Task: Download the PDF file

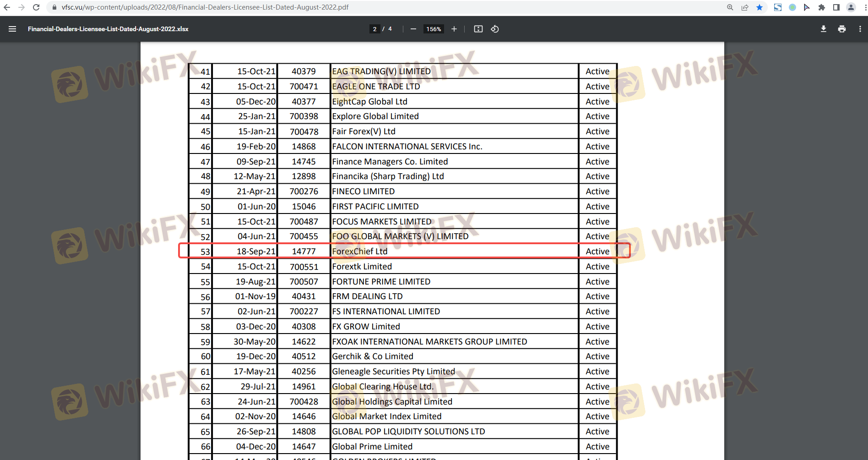Action: click(824, 29)
